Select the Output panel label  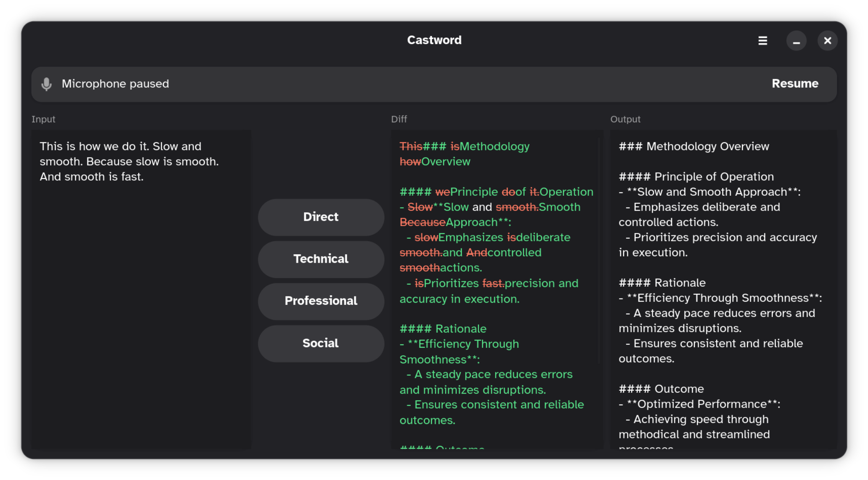point(625,119)
